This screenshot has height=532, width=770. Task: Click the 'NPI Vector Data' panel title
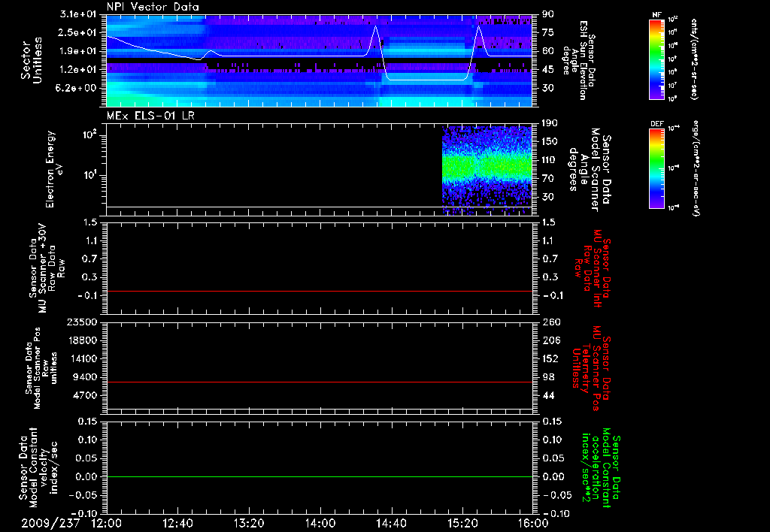(x=153, y=7)
